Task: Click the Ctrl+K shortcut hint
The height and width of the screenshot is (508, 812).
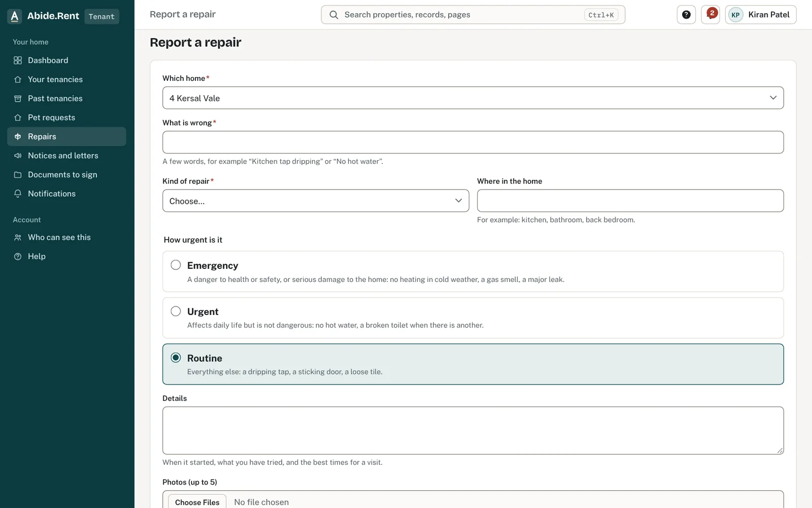Action: (601, 15)
